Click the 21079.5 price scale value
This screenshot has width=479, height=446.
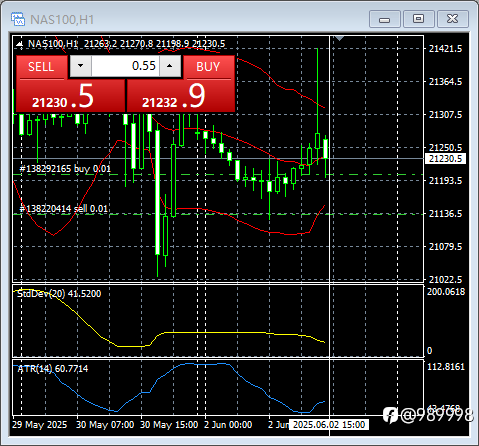tap(445, 247)
